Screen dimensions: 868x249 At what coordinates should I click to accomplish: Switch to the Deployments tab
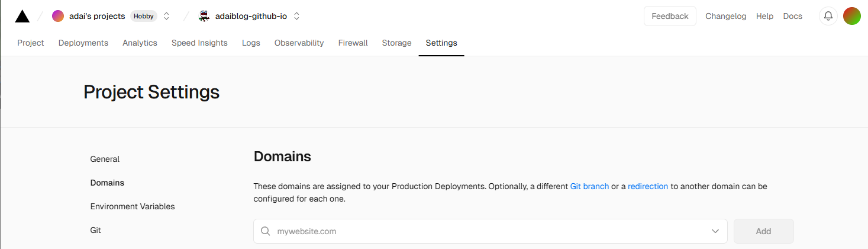pyautogui.click(x=83, y=43)
